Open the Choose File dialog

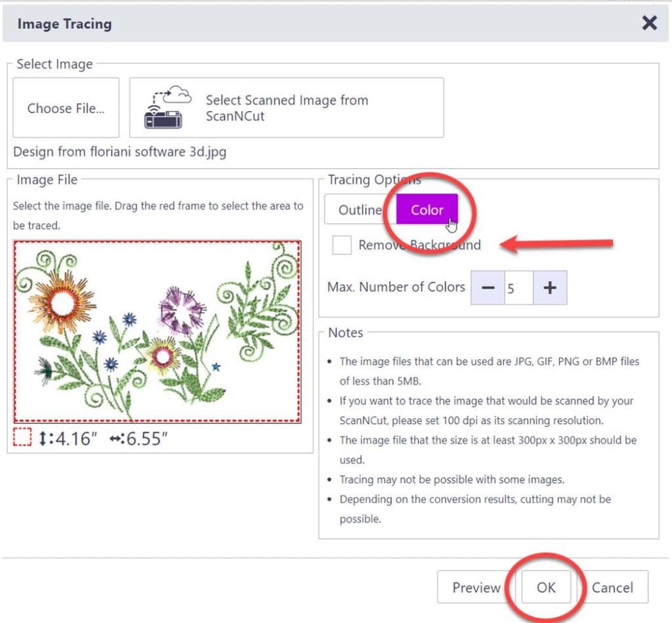pos(65,108)
